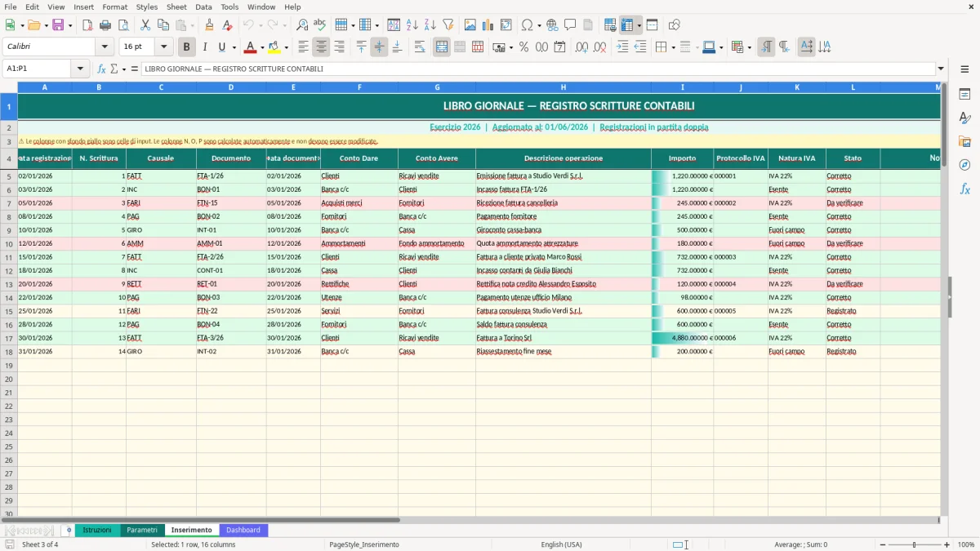Click the Insert Image icon

click(470, 25)
